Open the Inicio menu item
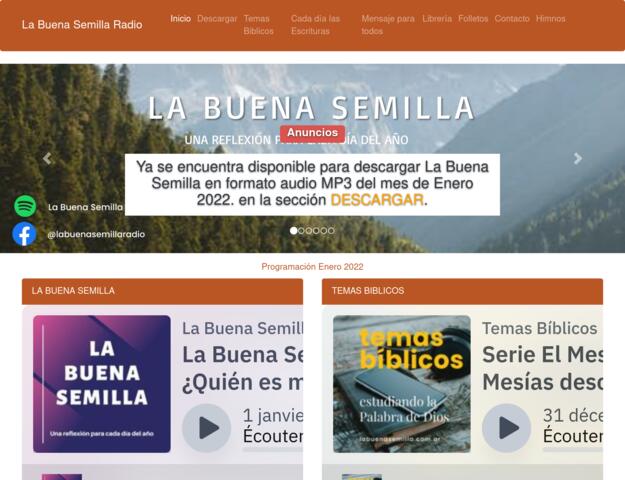Screen dimensions: 625x480 [180, 18]
